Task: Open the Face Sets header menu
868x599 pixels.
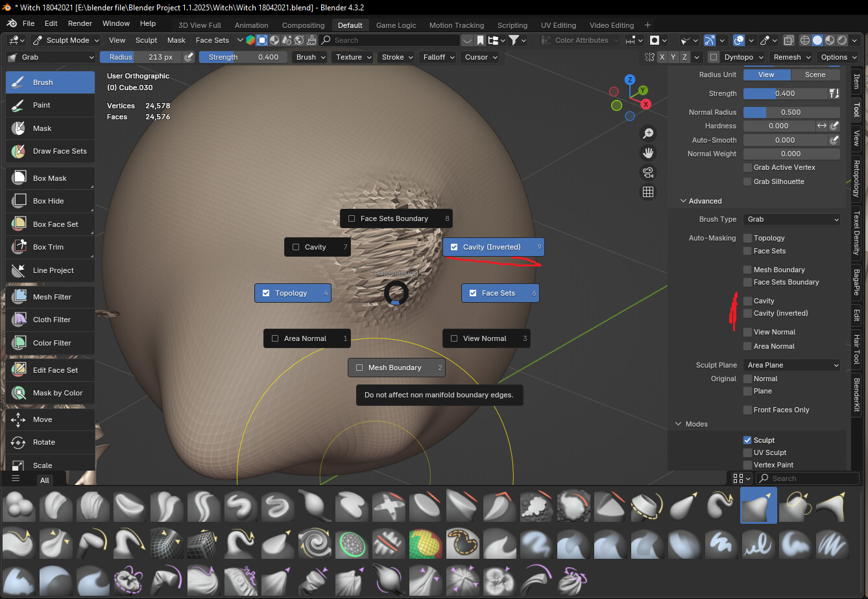Action: coord(213,40)
